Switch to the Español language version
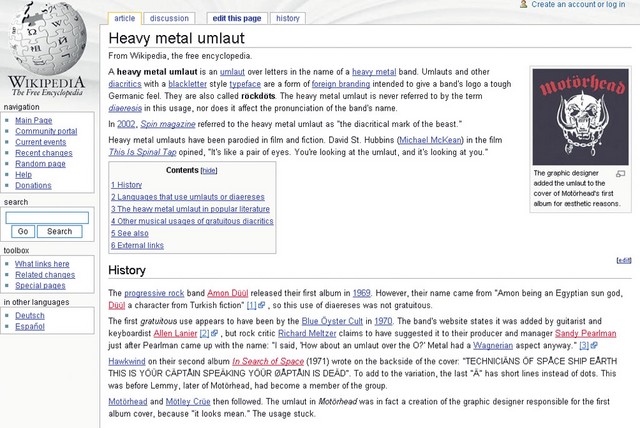Image resolution: width=640 pixels, height=428 pixels. 30,326
